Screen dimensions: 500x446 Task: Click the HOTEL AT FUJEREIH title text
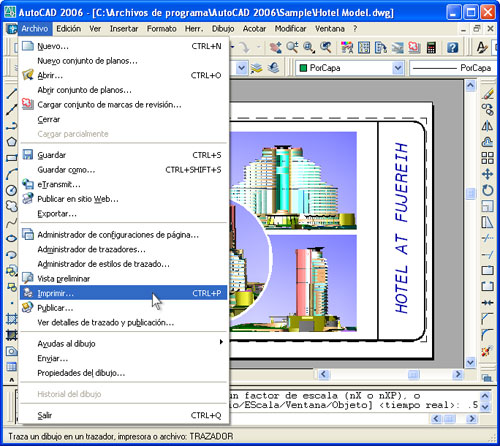pos(402,228)
